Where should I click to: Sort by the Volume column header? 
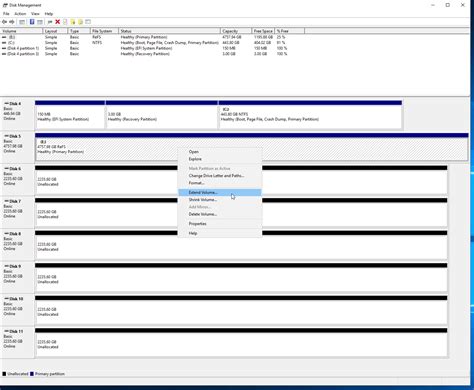pos(21,31)
